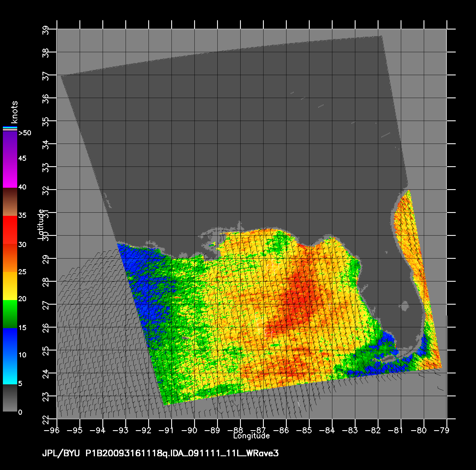Viewport: 476px width, 470px height.
Task: Select the '36' latitude tick label
Action: click(x=46, y=99)
